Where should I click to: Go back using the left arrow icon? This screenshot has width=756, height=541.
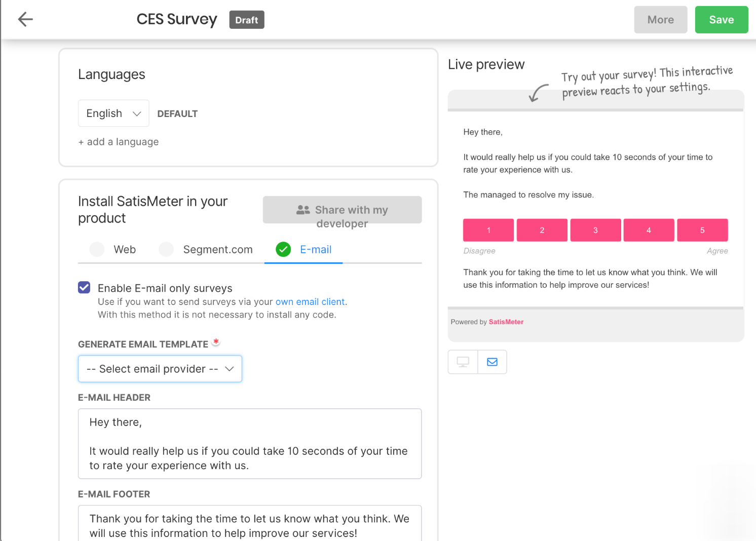pyautogui.click(x=25, y=20)
